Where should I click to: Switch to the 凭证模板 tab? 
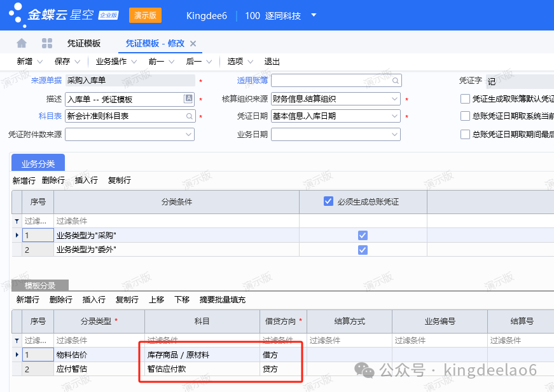point(84,43)
